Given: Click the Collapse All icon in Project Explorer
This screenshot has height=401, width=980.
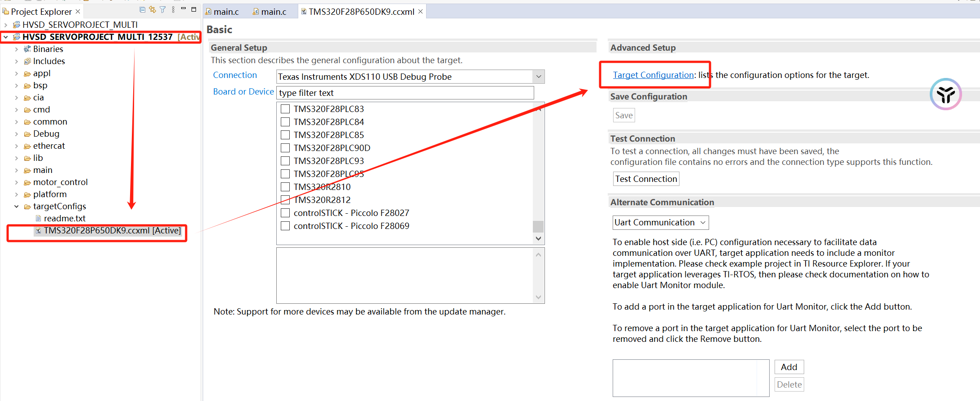Looking at the screenshot, I should tap(142, 9).
